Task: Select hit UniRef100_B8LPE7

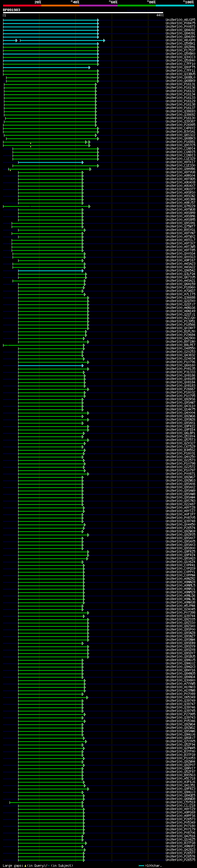Action: click(x=180, y=345)
